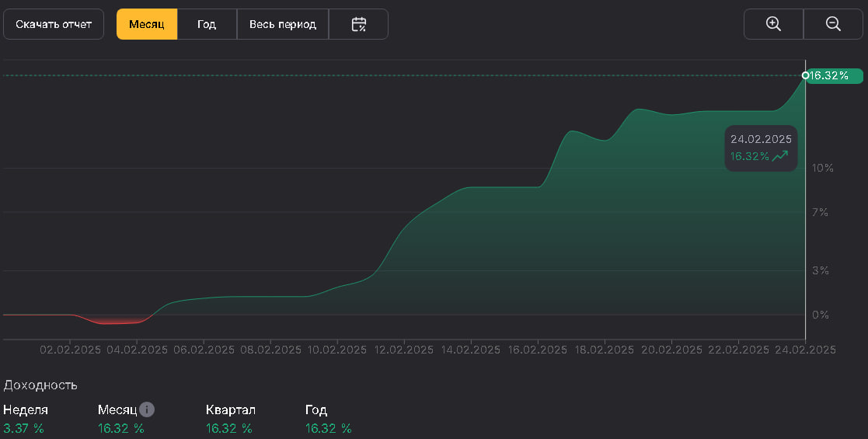Click the "0%" y-axis label
This screenshot has height=439, width=868.
(x=821, y=315)
